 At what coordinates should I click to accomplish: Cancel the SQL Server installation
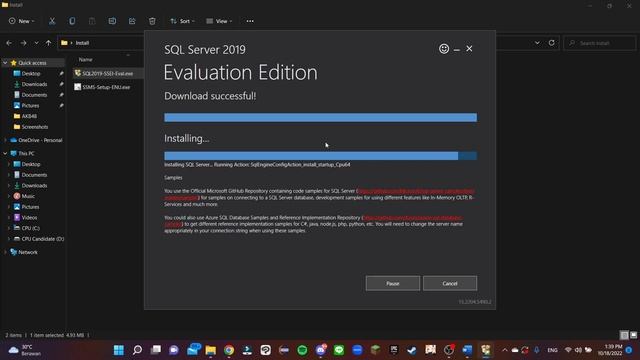point(450,283)
